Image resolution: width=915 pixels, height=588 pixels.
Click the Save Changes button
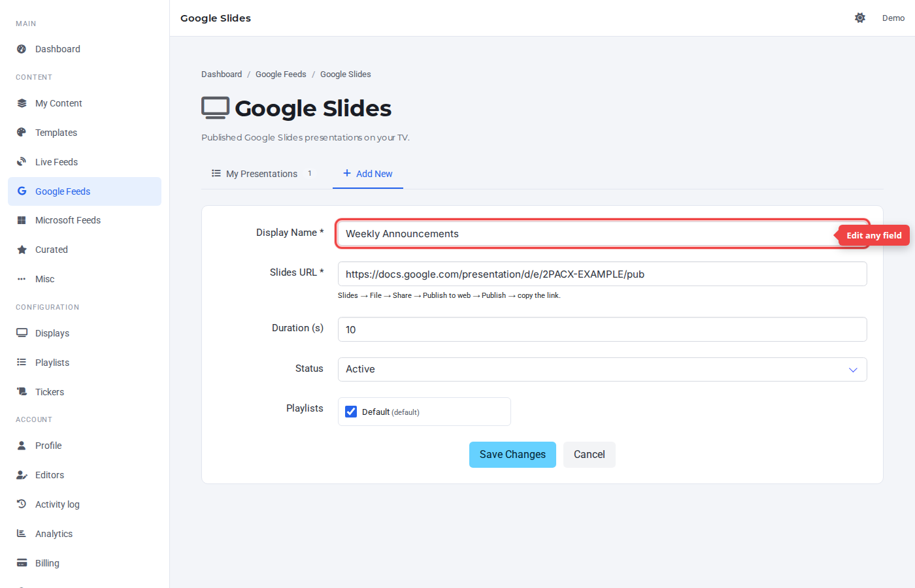click(512, 455)
